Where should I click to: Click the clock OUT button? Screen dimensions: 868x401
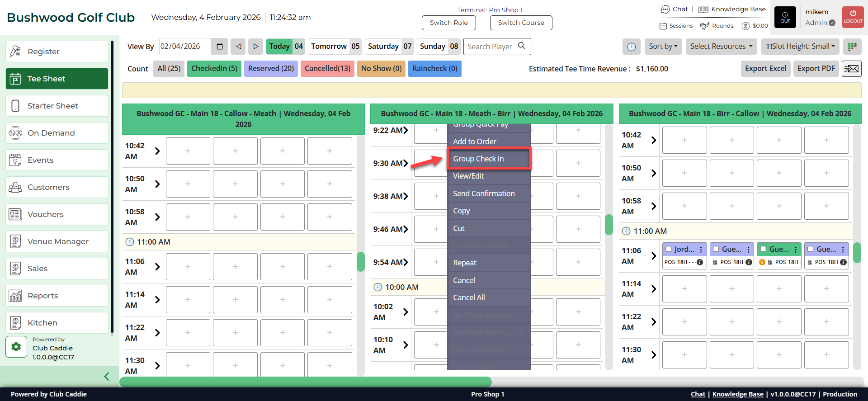(785, 17)
